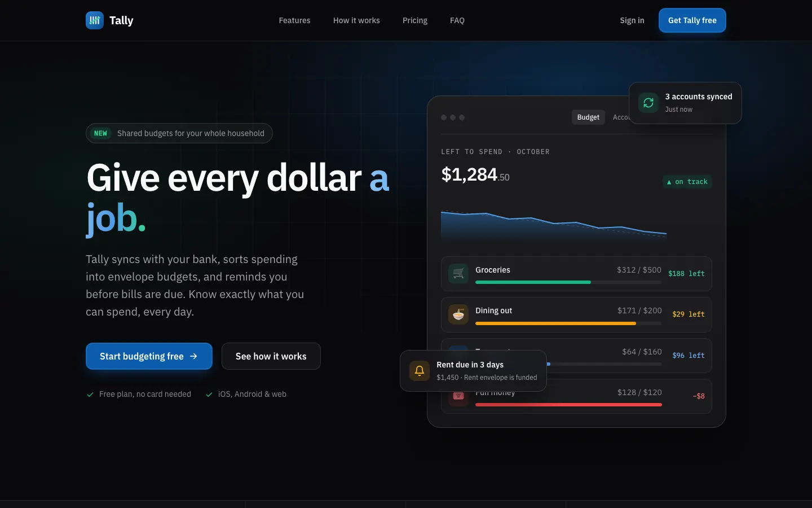Viewport: 812px width, 508px height.
Task: Click the Tally logo icon
Action: coord(95,20)
